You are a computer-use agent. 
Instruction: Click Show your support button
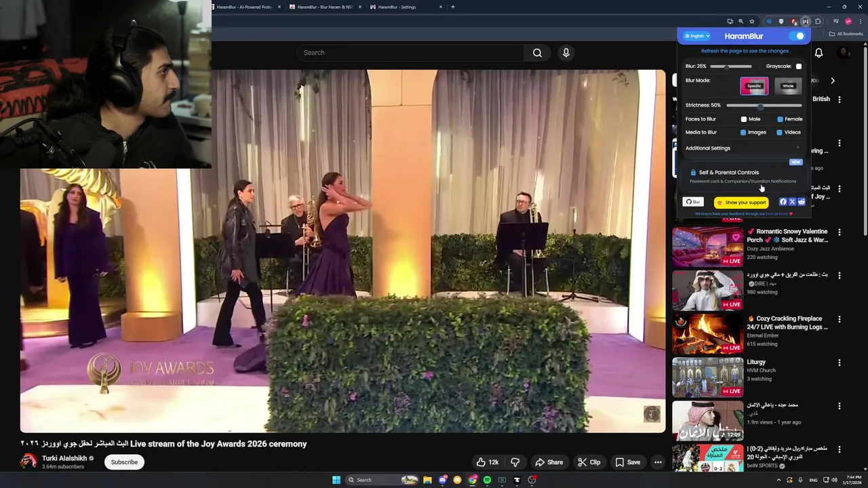741,203
